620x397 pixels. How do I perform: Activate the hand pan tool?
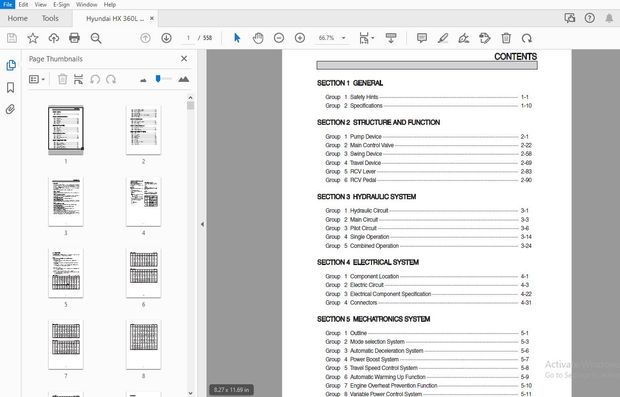click(x=258, y=38)
